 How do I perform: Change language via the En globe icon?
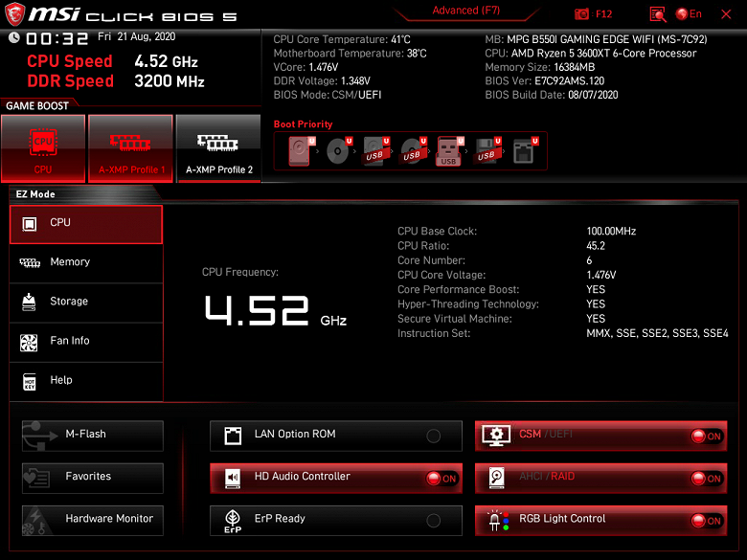click(x=689, y=13)
